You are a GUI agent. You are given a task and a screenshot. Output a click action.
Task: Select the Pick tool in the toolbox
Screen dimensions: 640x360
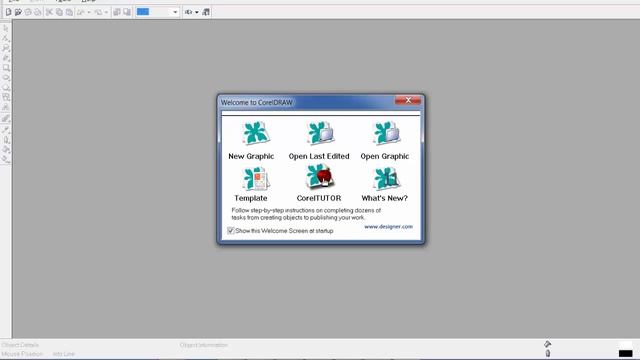pos(6,28)
